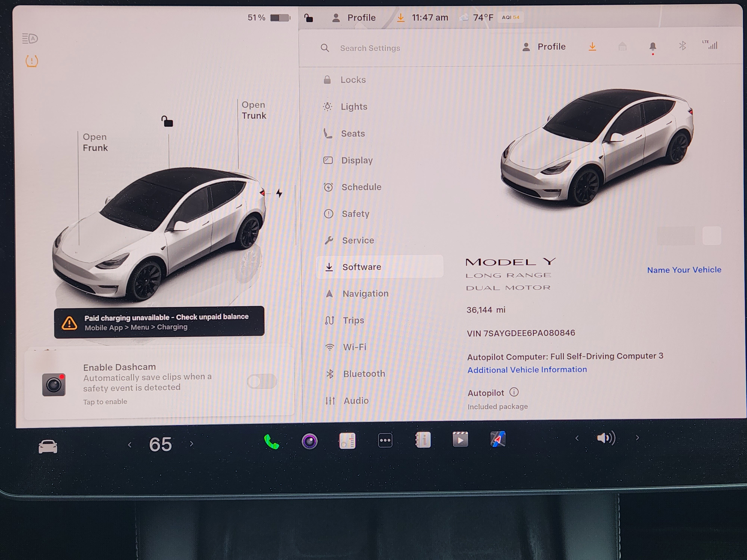Tap right chevron to raise temperature
Image resolution: width=747 pixels, height=560 pixels.
click(192, 444)
